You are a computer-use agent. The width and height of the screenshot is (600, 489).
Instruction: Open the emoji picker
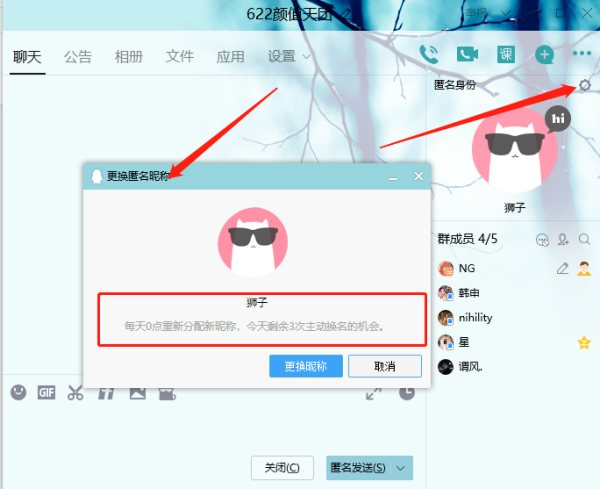point(18,393)
